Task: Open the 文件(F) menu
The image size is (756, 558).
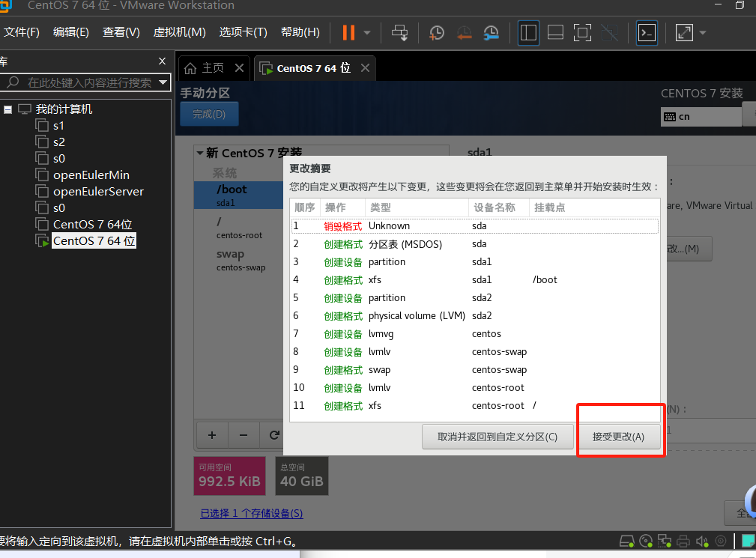Action: pos(21,32)
